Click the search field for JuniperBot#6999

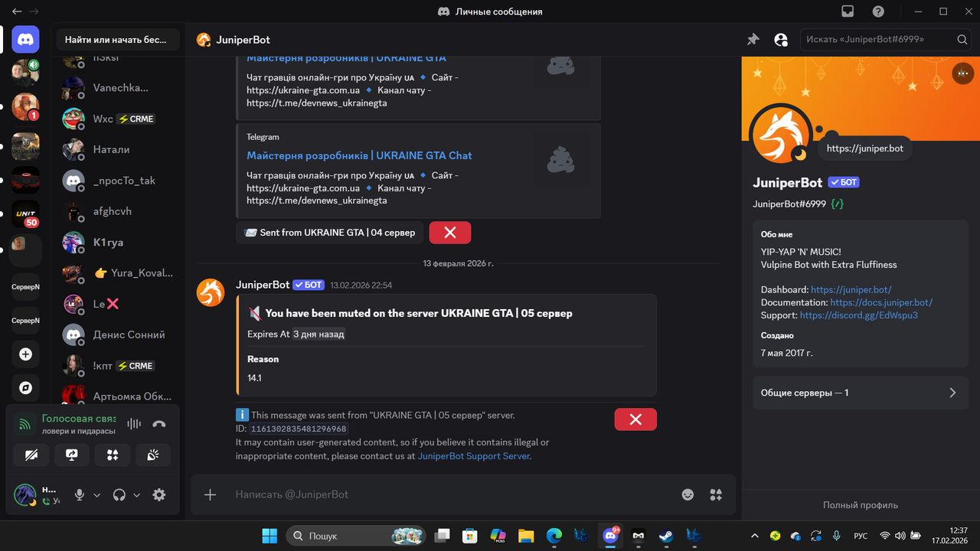pyautogui.click(x=887, y=40)
